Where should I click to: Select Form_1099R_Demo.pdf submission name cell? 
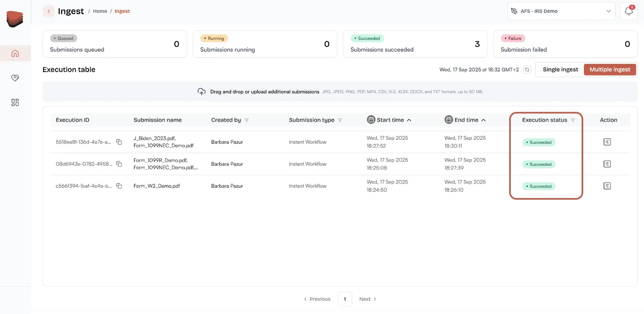point(165,164)
